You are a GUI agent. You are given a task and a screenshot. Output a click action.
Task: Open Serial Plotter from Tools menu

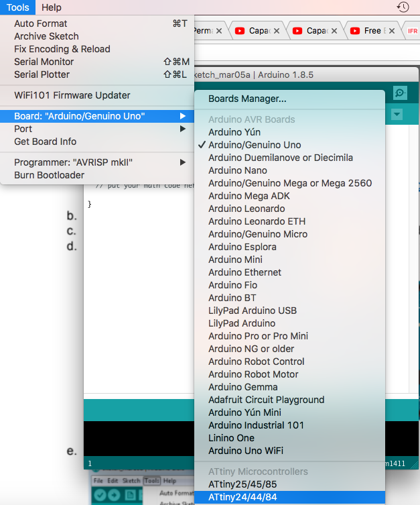pos(97,74)
